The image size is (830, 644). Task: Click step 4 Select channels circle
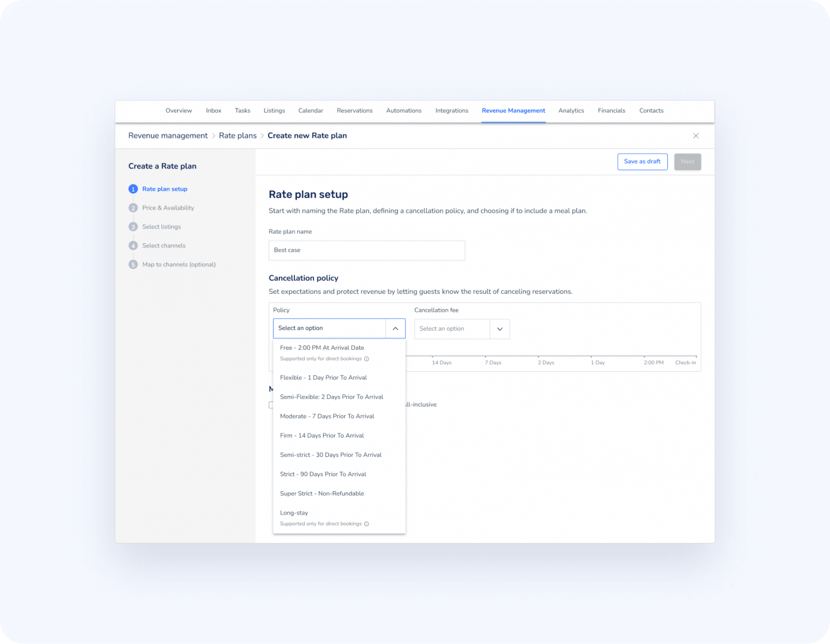pyautogui.click(x=133, y=245)
